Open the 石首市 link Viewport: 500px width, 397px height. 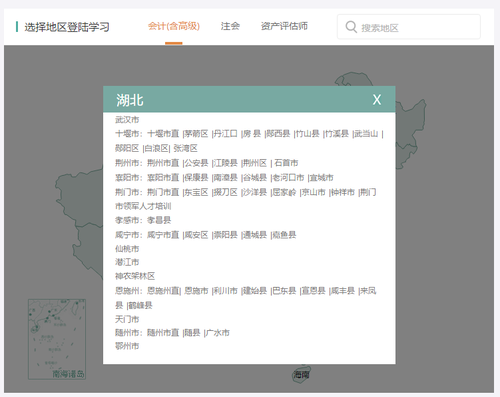click(x=286, y=163)
